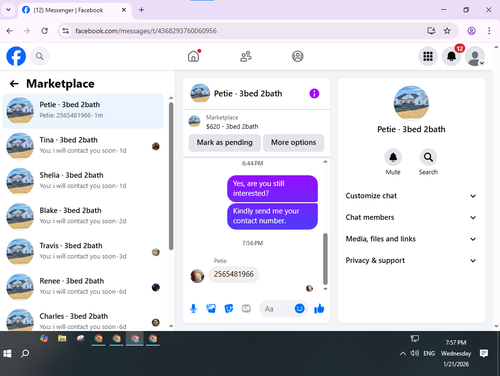Expand the Customize chat section
Image resolution: width=500 pixels, height=376 pixels.
(411, 196)
